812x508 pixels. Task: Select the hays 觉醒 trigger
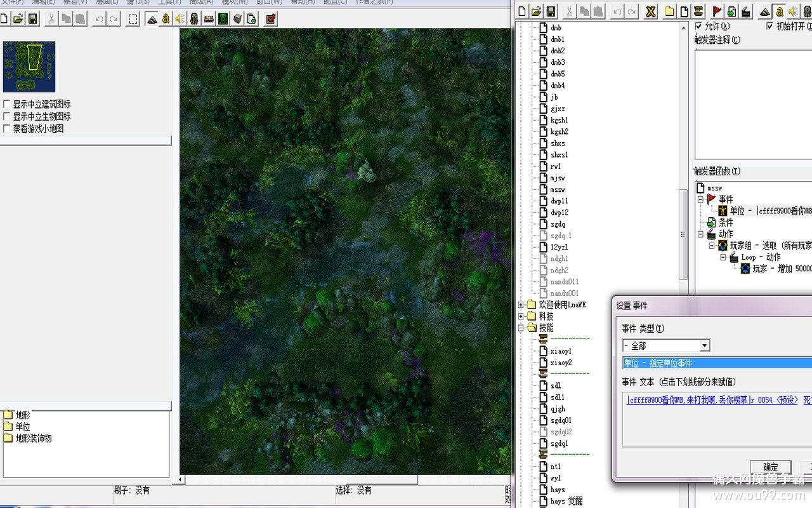[566, 502]
